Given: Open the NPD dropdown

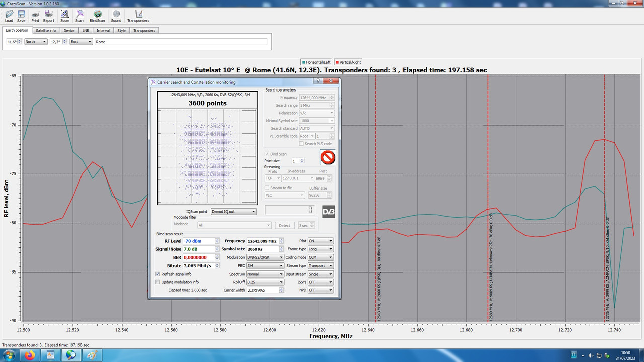Looking at the screenshot, I should tap(320, 290).
